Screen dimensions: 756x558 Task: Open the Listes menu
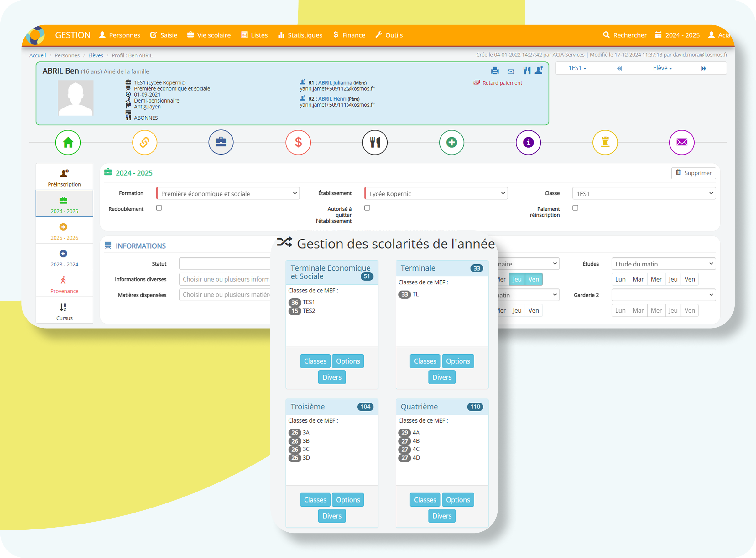point(254,35)
